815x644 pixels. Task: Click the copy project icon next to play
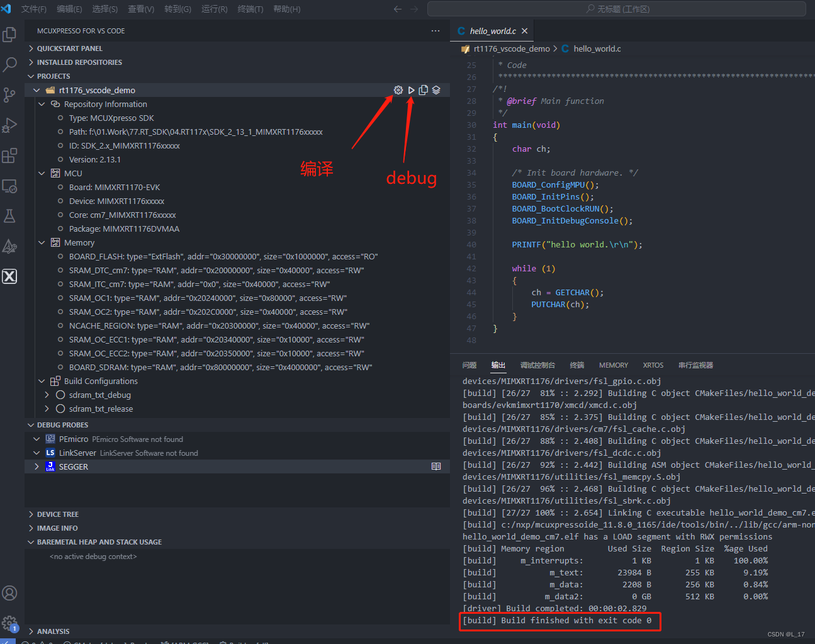pyautogui.click(x=423, y=89)
